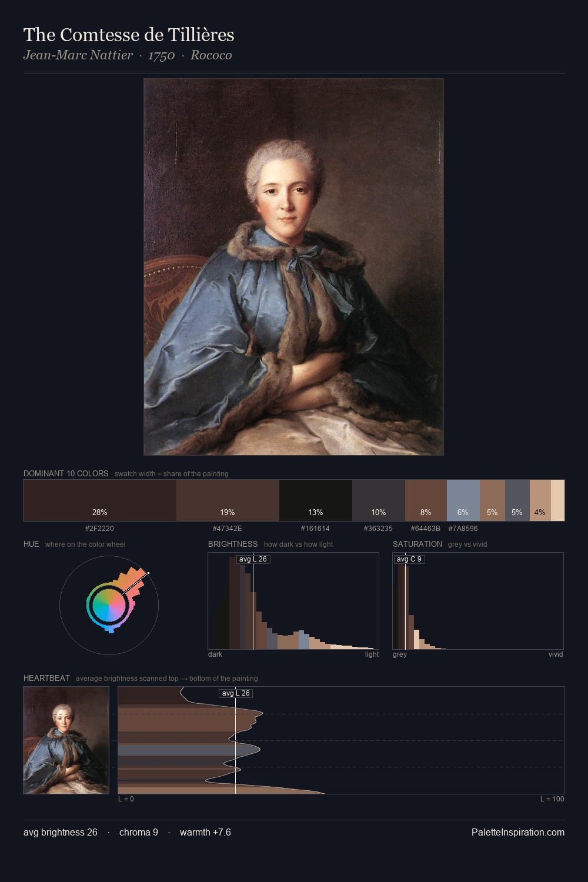Click the hex code #64463B label
The image size is (588, 882).
pos(426,529)
